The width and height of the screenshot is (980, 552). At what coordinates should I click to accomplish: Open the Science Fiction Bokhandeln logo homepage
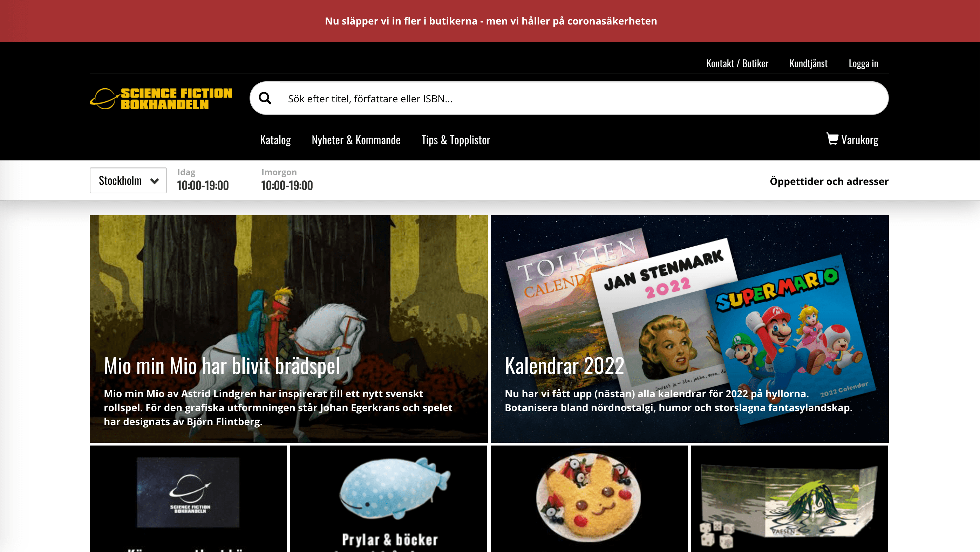click(x=161, y=99)
